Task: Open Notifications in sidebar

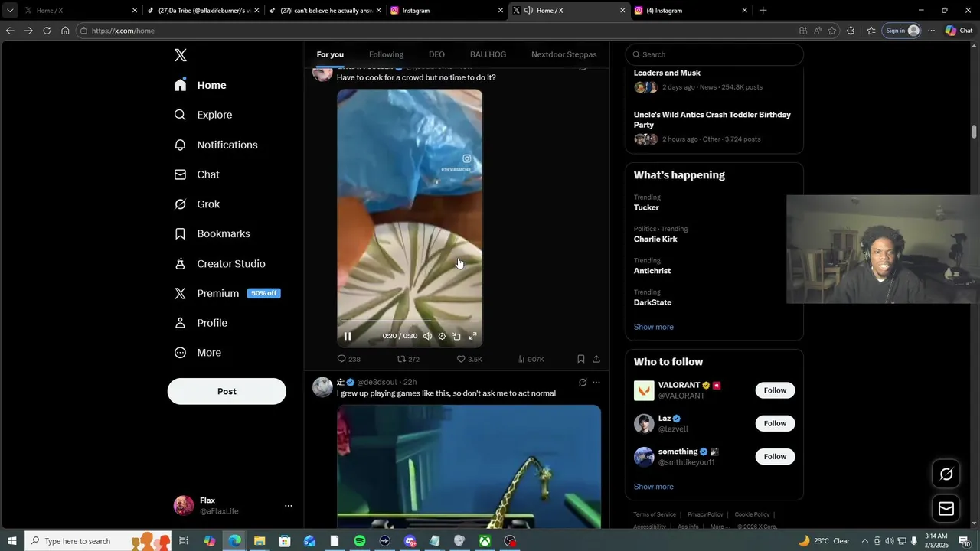Action: click(216, 145)
